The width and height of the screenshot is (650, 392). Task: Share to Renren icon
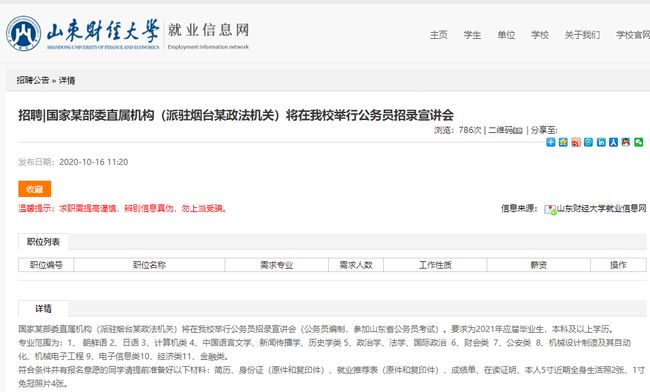614,142
